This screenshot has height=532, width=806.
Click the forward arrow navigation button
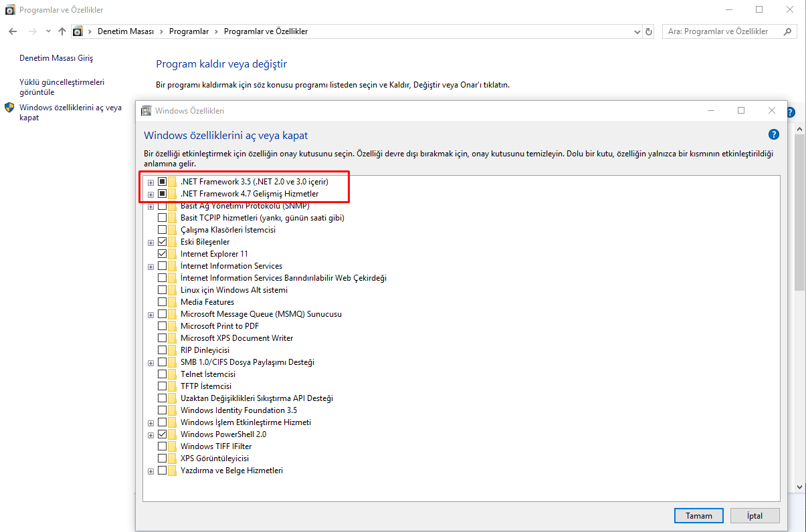(32, 31)
